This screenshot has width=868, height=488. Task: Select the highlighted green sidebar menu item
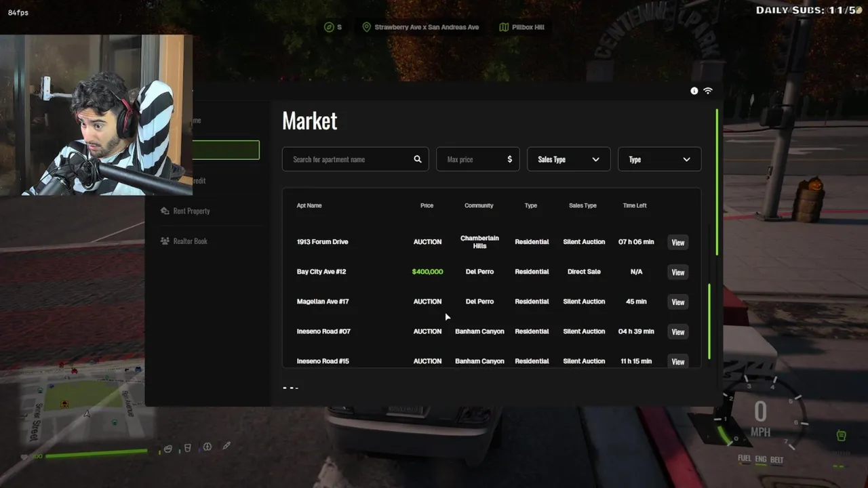225,150
